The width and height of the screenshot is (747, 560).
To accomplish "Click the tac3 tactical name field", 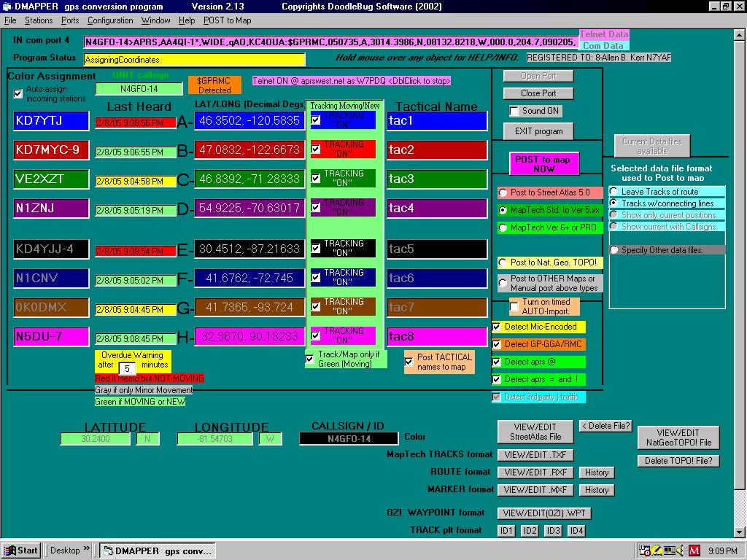I will [436, 179].
